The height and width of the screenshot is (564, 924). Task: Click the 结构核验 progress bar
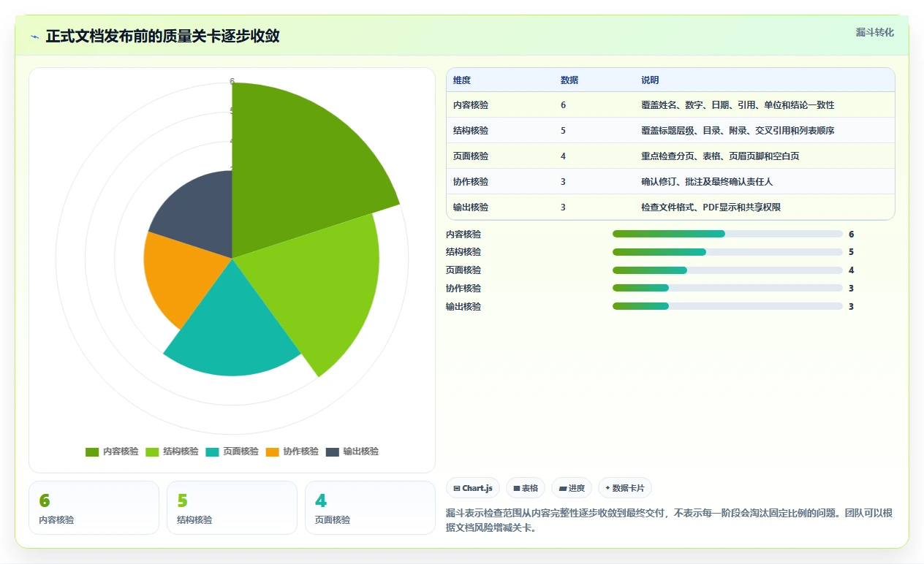pos(727,252)
